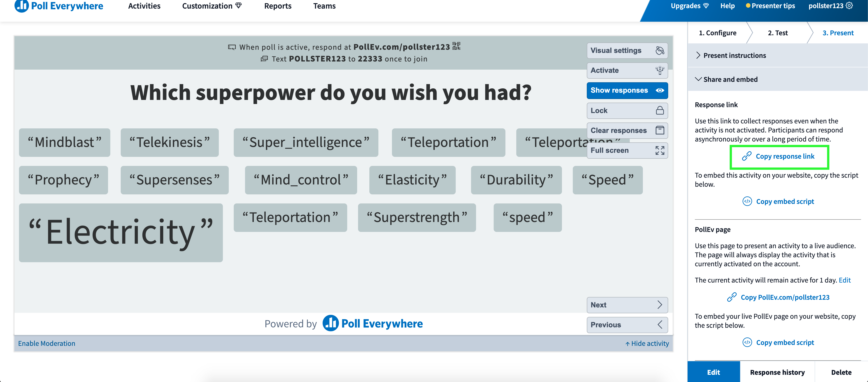Enable Moderation for the activity

(46, 343)
